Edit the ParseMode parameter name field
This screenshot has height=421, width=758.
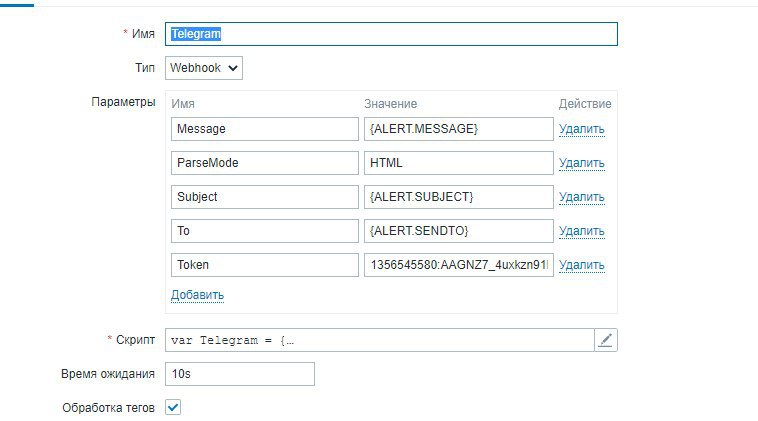tap(265, 163)
